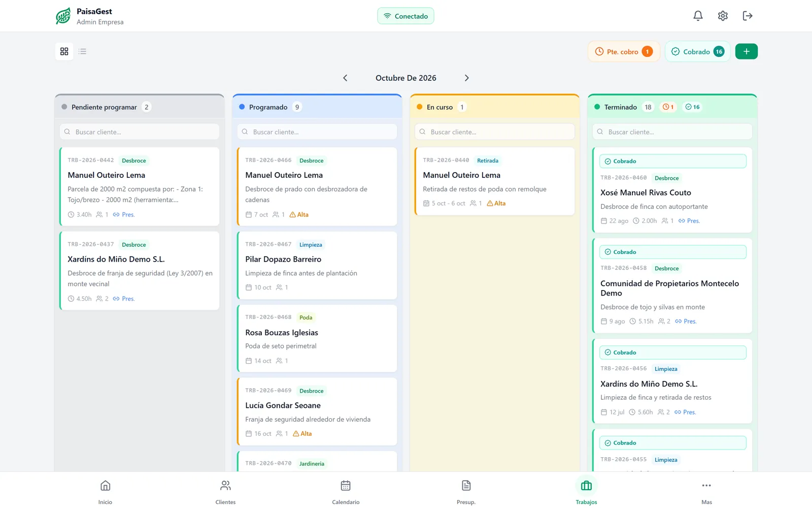Open Pres. link on Xosé Manuel Rivas Couto card
The image size is (812, 508).
(689, 220)
